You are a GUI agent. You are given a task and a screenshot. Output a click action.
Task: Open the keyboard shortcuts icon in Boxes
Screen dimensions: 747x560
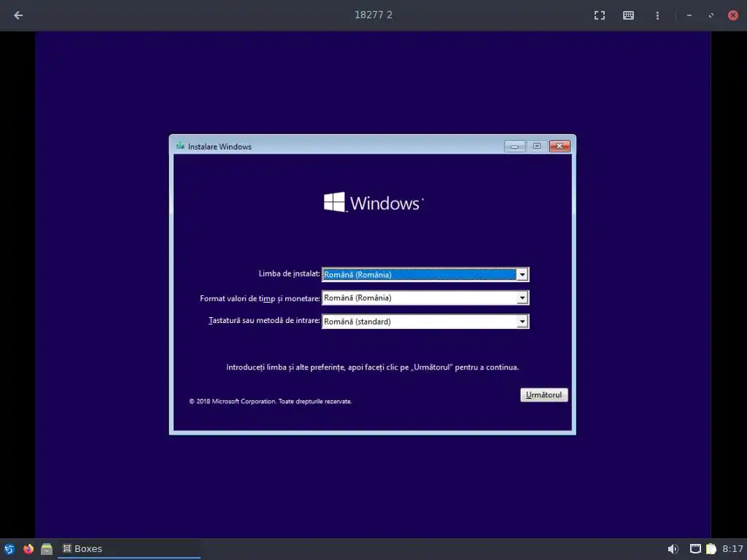click(628, 15)
